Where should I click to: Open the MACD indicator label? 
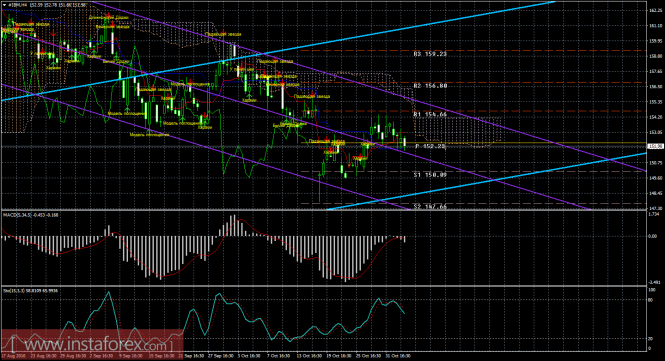[x=31, y=215]
